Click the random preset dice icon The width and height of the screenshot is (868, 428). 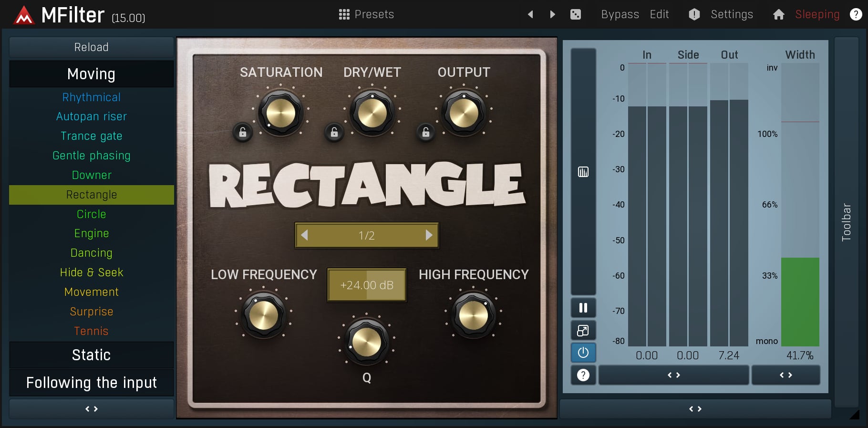coord(576,14)
